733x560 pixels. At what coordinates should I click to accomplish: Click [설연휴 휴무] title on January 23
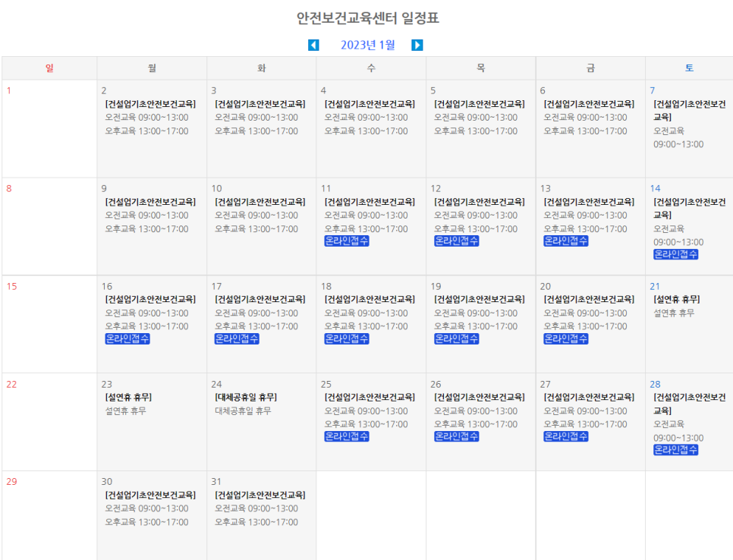pos(128,398)
